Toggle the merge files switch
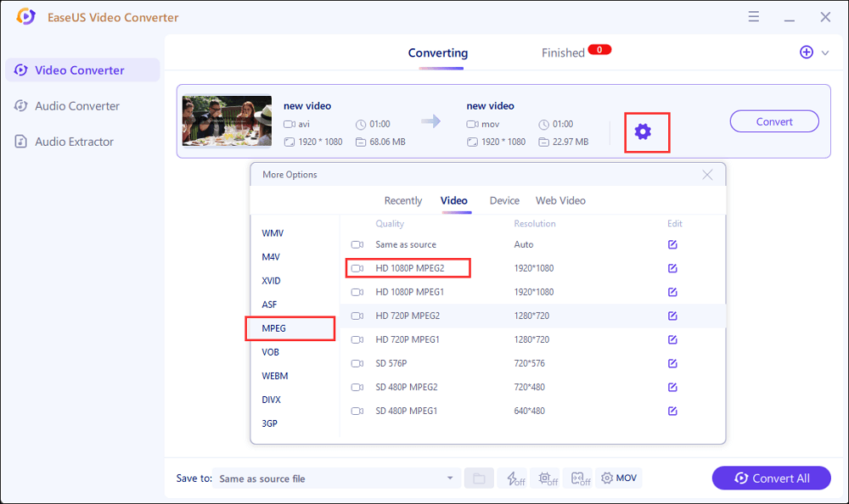 581,479
